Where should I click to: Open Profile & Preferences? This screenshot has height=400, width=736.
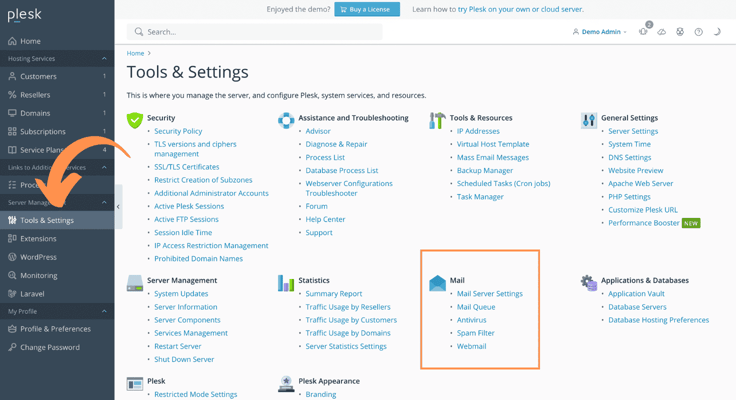tap(57, 329)
